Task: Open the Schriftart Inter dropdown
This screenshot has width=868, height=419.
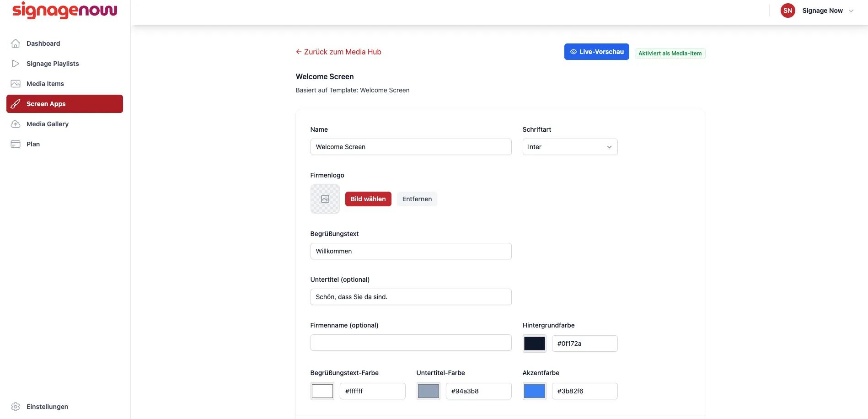Action: pyautogui.click(x=570, y=147)
